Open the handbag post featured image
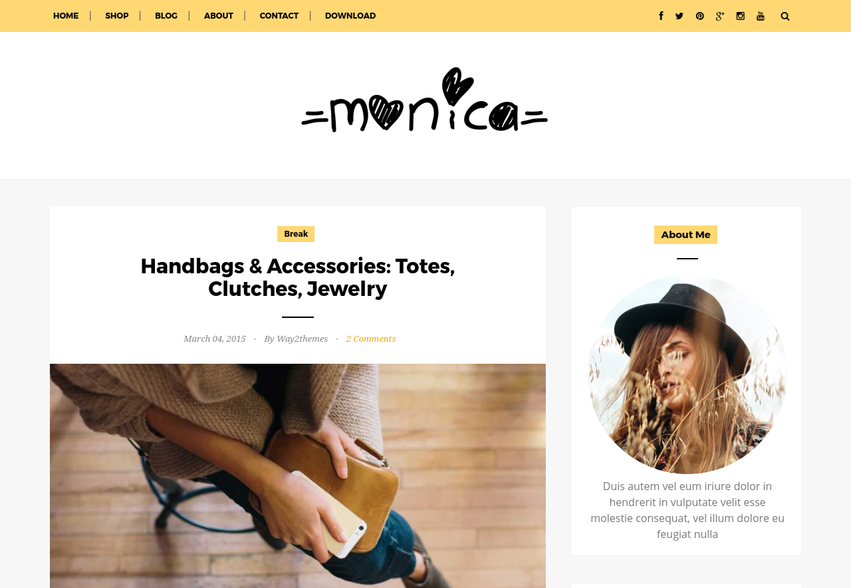Image resolution: width=851 pixels, height=588 pixels. [x=297, y=476]
